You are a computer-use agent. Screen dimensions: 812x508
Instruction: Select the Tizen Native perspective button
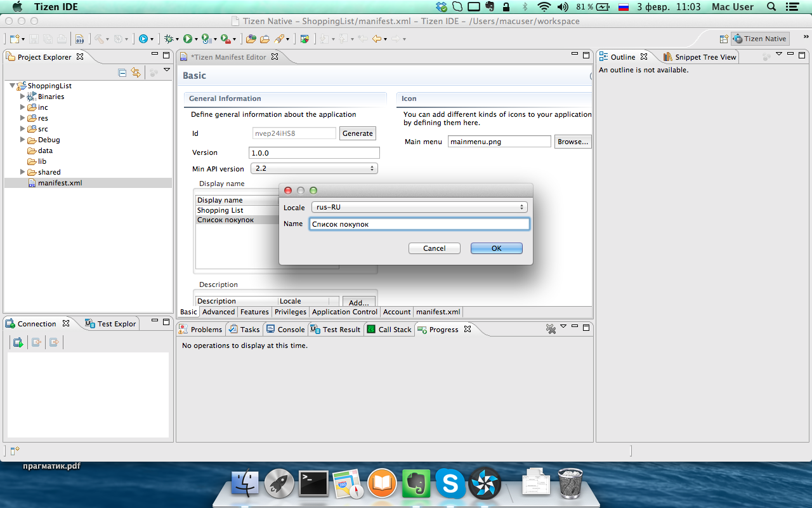click(760, 39)
